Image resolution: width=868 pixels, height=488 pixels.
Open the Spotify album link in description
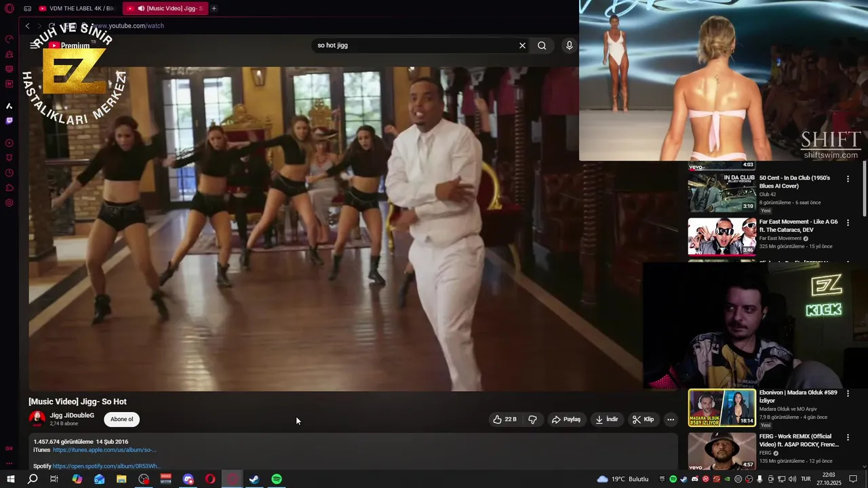pos(106,466)
